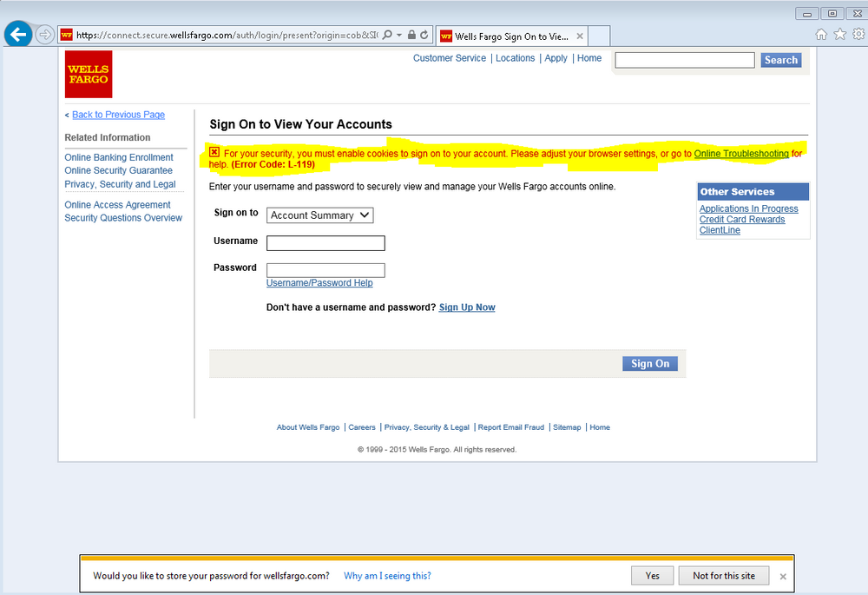This screenshot has height=595, width=868.
Task: Click the Wells Fargo logo
Action: click(89, 74)
